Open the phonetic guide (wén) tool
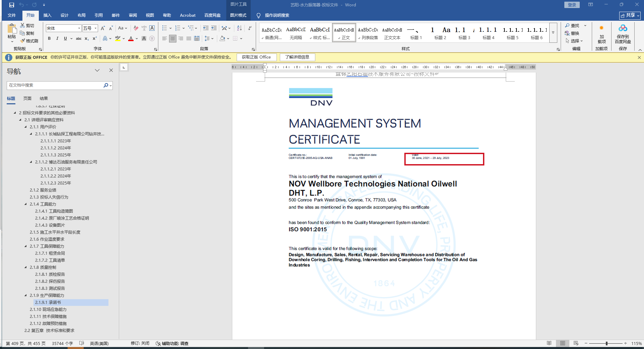The image size is (644, 349). (144, 28)
